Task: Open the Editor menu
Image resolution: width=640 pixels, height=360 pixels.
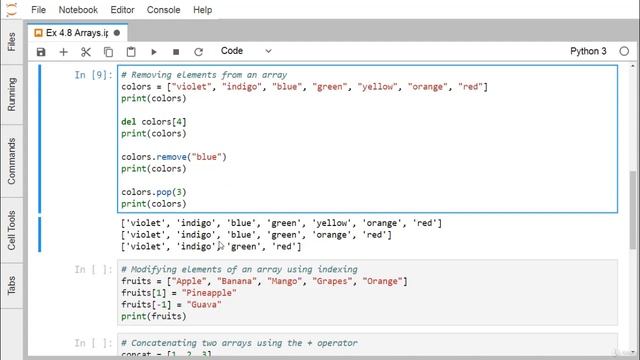Action: [x=122, y=10]
